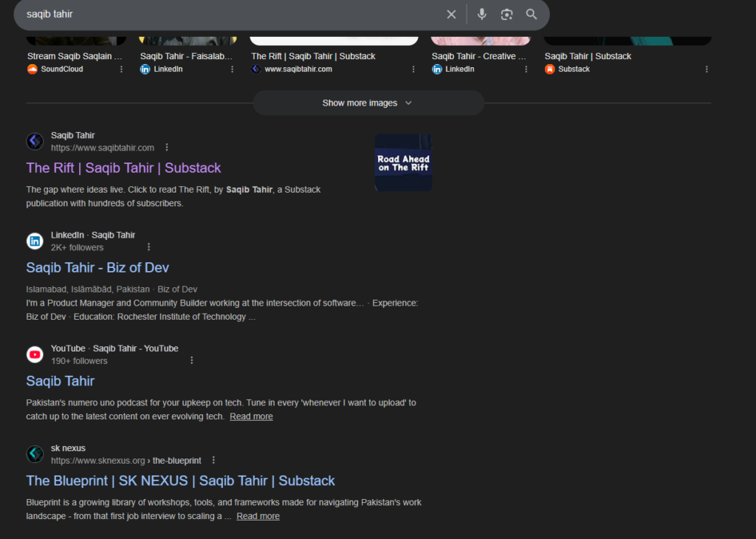
Task: Open options menu for YouTube result
Action: pos(192,361)
